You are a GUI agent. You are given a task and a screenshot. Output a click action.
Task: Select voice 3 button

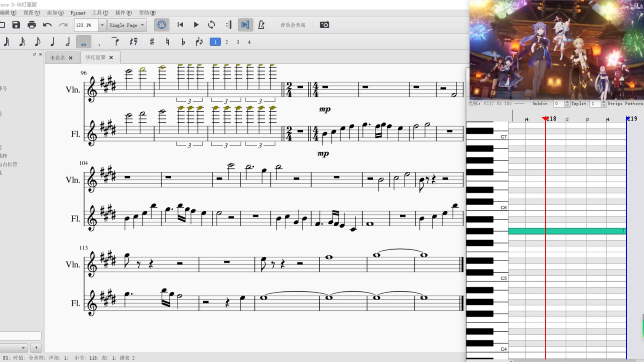pos(238,42)
